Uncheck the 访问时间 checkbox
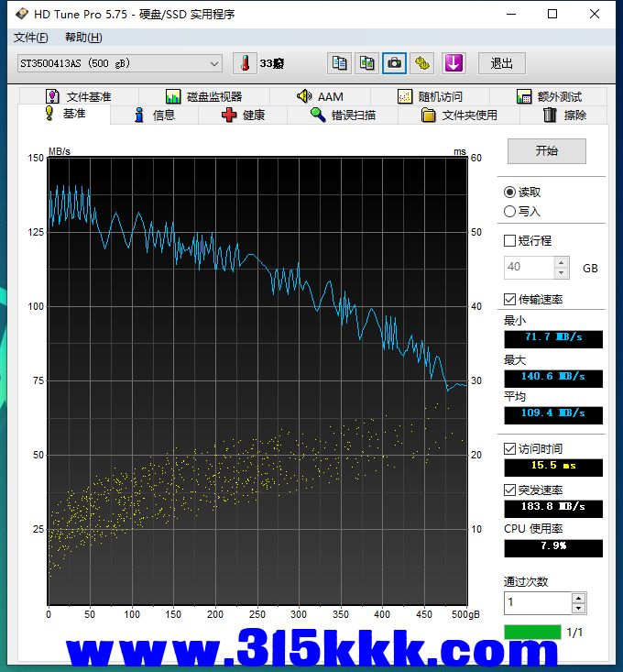The image size is (623, 672). (x=510, y=448)
